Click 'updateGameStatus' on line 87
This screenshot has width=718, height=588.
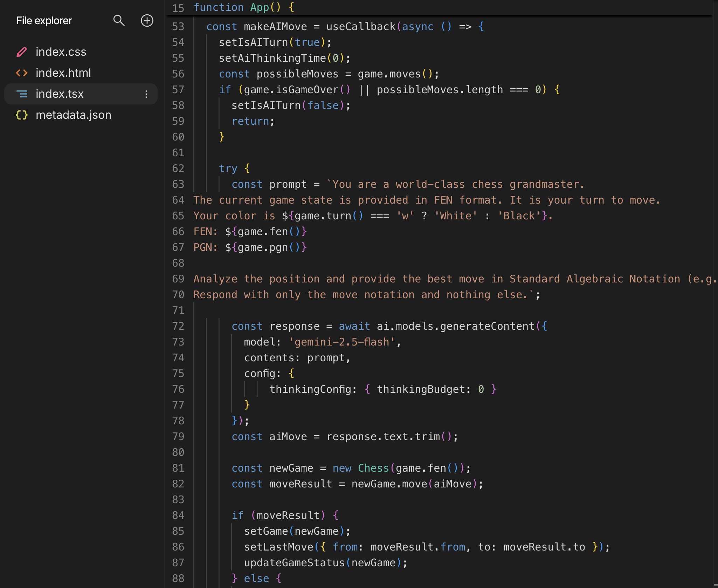294,563
